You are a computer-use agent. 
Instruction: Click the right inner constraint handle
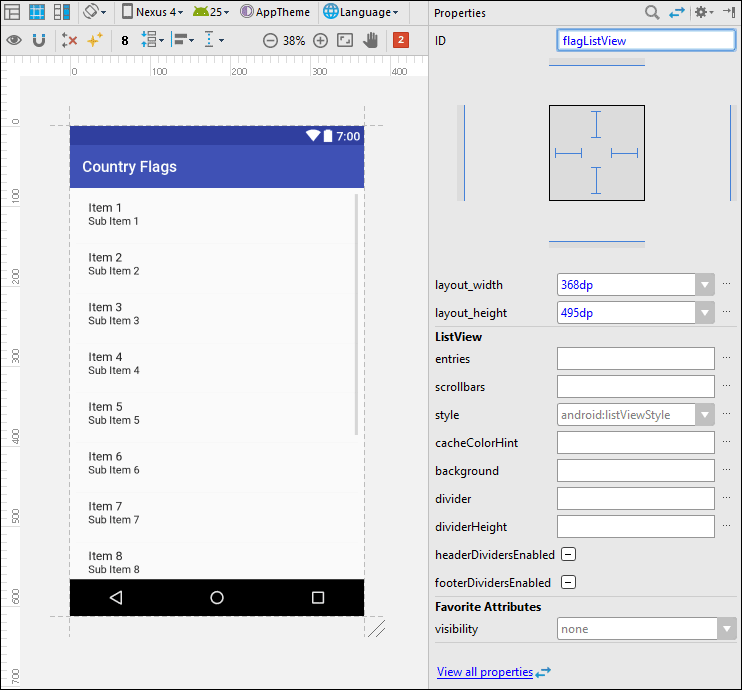tap(624, 153)
